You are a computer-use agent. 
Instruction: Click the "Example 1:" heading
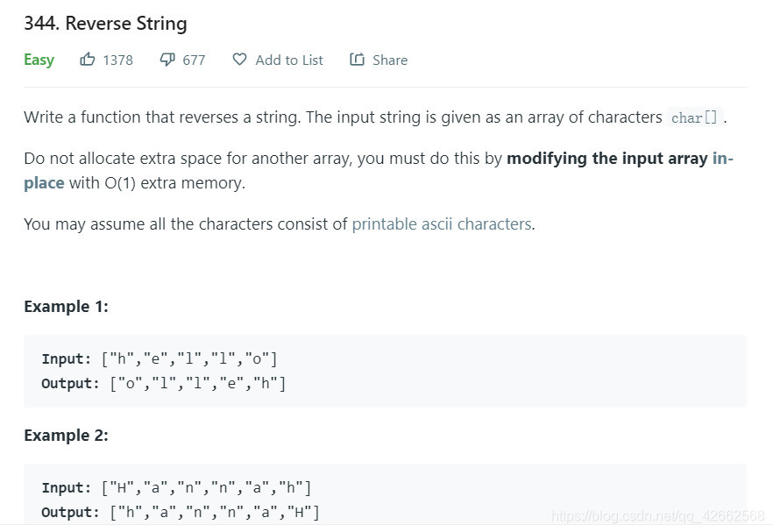[x=66, y=306]
